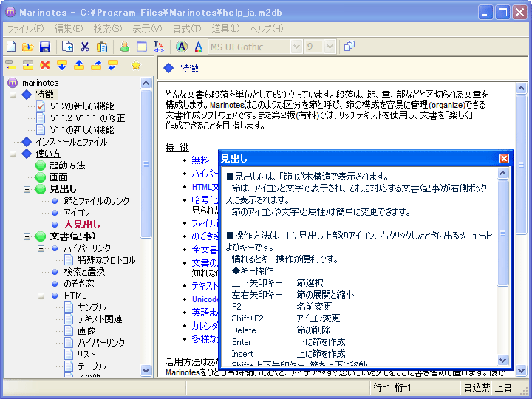Collapse the HTML tree node
The height and width of the screenshot is (399, 532).
coord(41,296)
